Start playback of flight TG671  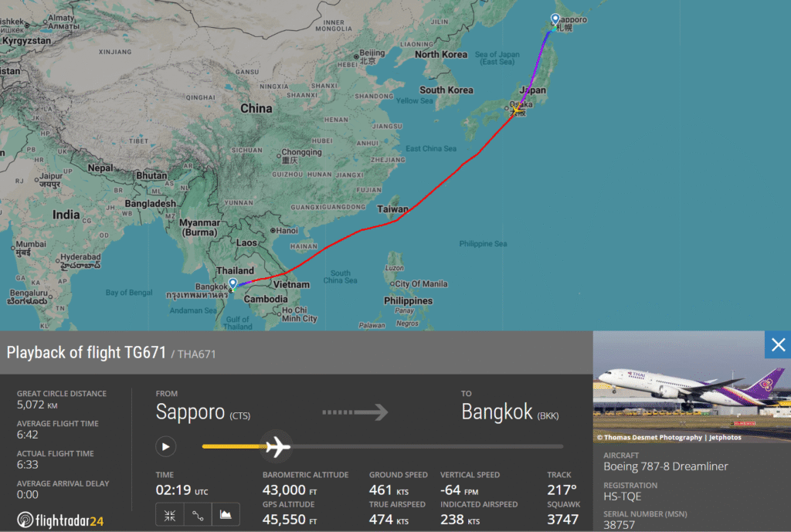(x=165, y=446)
